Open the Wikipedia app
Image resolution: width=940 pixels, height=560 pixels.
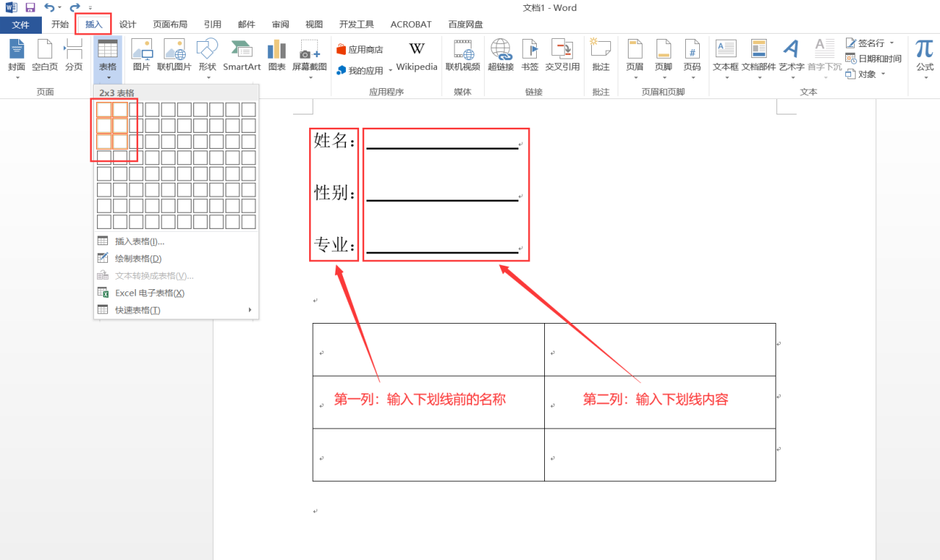click(416, 57)
